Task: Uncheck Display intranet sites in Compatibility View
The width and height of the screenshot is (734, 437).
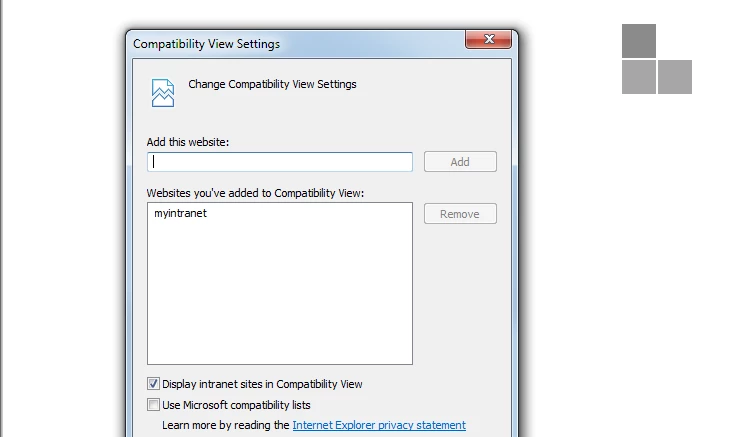Action: tap(153, 384)
